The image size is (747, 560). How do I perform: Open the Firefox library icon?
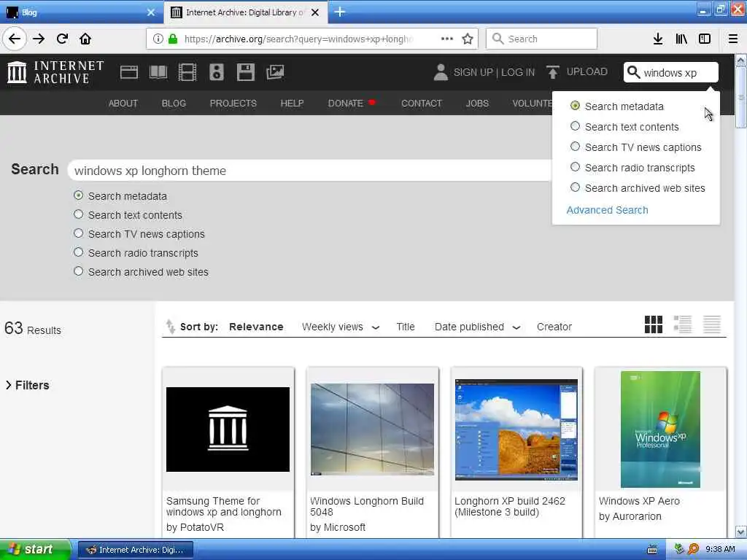point(681,39)
